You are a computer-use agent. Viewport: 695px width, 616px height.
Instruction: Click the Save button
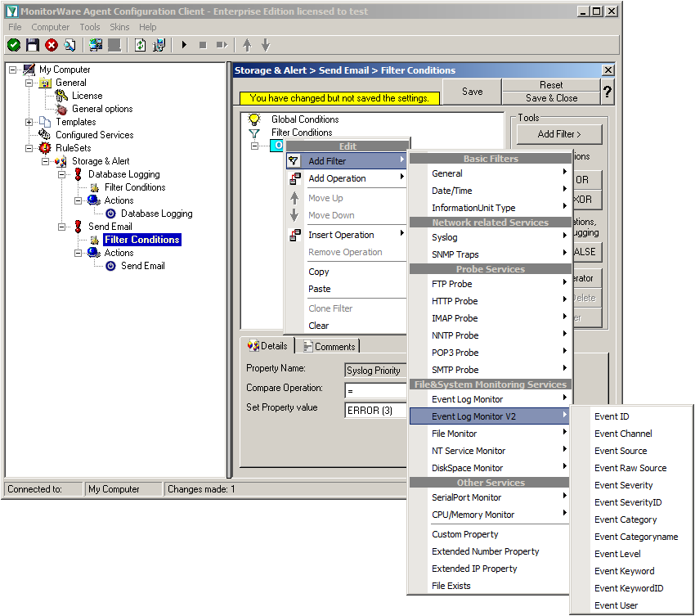point(472,92)
